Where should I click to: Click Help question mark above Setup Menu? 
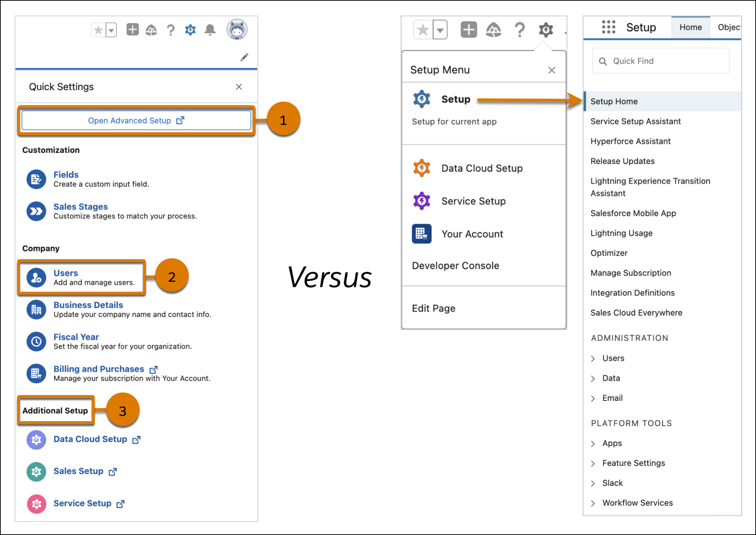point(520,30)
